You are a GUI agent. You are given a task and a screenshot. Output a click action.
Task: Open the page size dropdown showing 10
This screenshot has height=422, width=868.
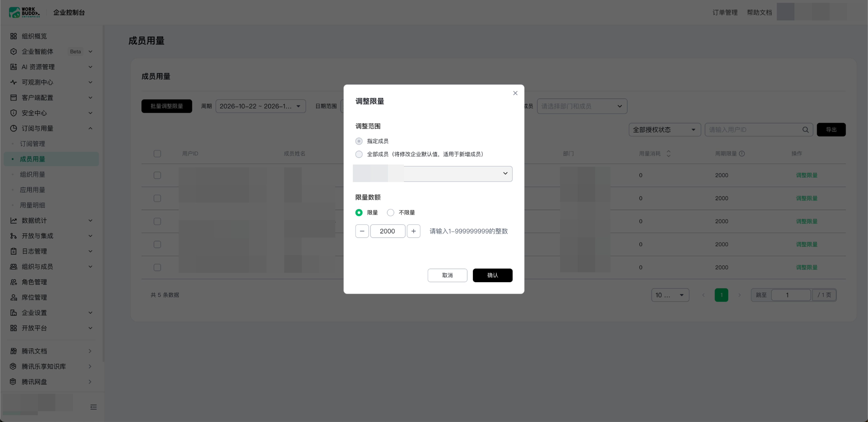pyautogui.click(x=670, y=295)
